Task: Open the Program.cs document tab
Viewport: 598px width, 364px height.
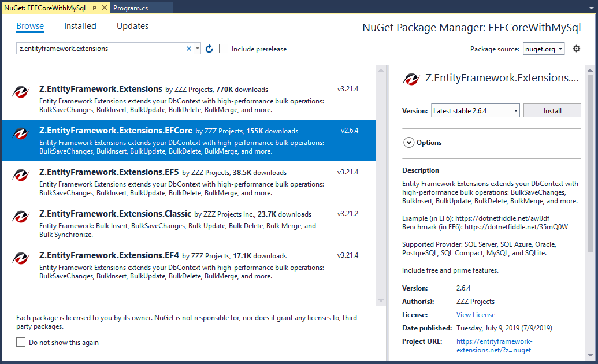Action: (x=131, y=8)
